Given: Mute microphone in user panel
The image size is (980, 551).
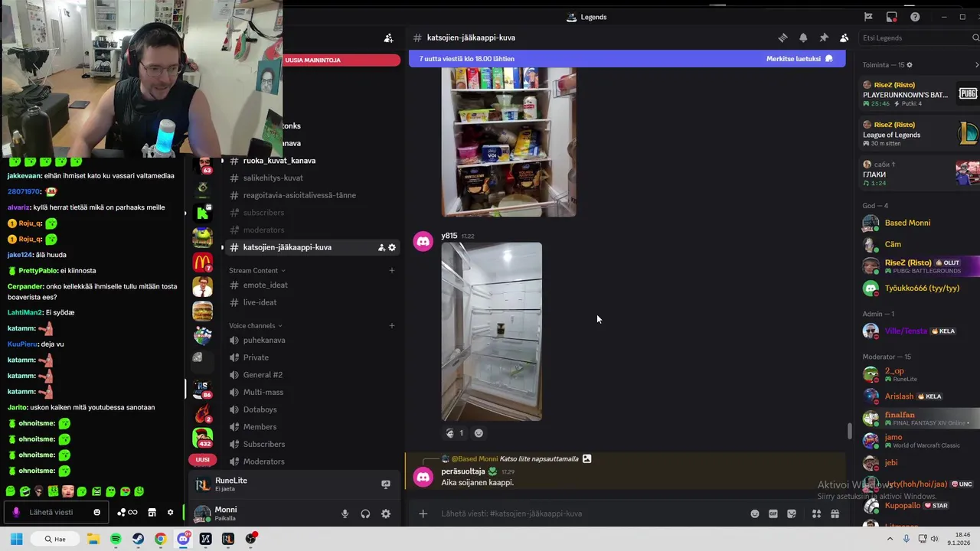Looking at the screenshot, I should coord(345,514).
